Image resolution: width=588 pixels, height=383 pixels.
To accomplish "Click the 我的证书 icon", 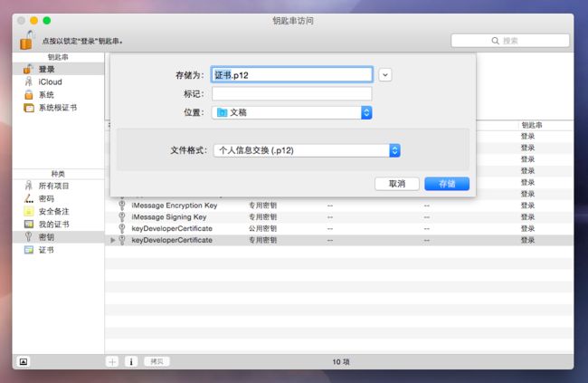I will [29, 225].
